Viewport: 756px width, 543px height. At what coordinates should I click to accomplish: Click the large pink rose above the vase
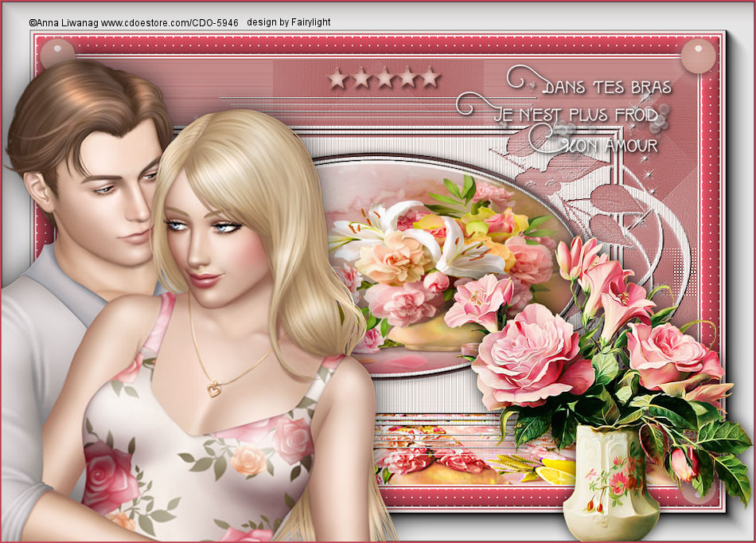529,356
